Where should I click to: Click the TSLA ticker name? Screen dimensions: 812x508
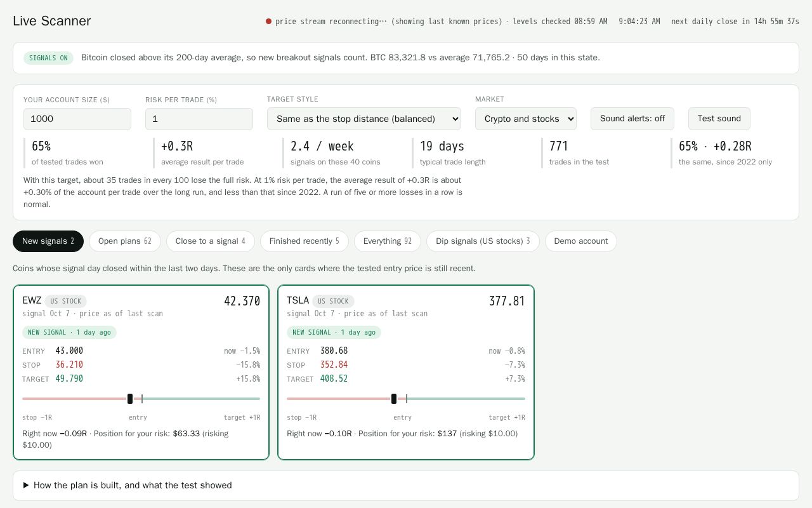298,300
